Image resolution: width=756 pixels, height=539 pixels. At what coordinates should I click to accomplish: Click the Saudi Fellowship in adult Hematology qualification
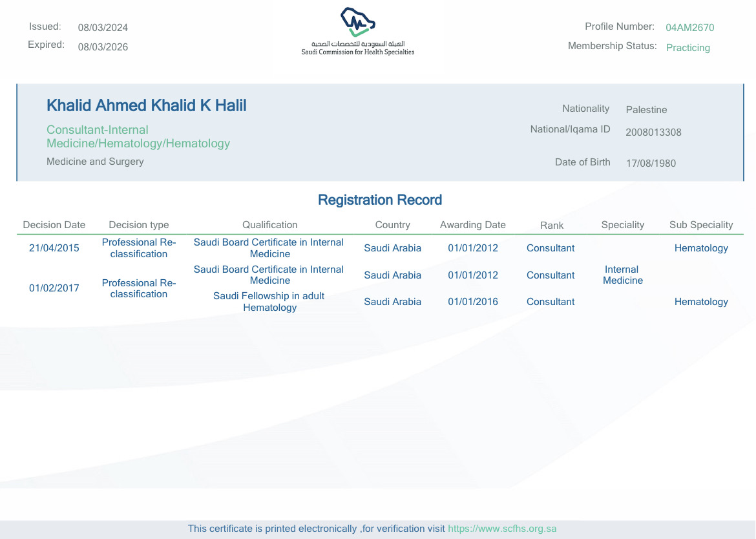pos(269,302)
